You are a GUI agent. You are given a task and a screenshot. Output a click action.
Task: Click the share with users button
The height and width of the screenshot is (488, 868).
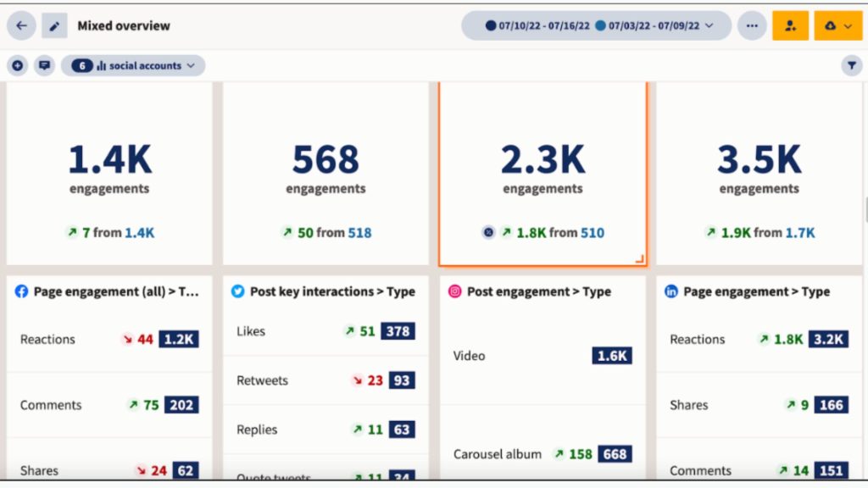[x=790, y=25]
